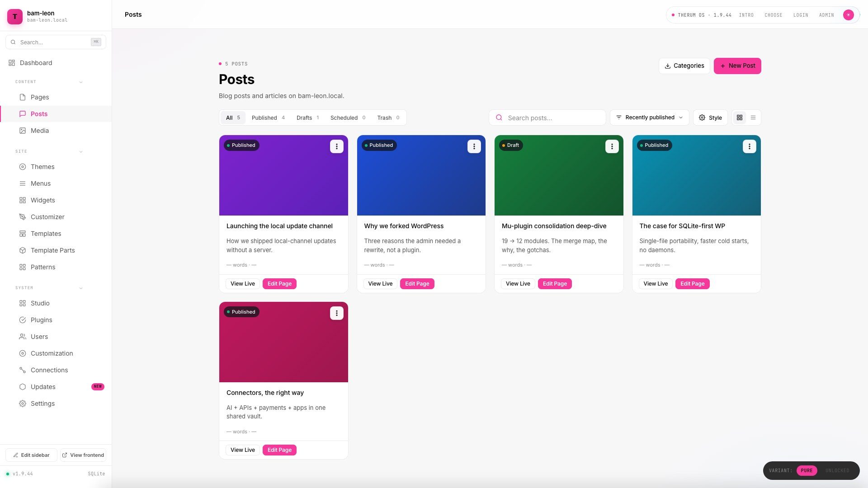The height and width of the screenshot is (488, 868).
Task: Show the Trash tab
Action: [x=388, y=117]
